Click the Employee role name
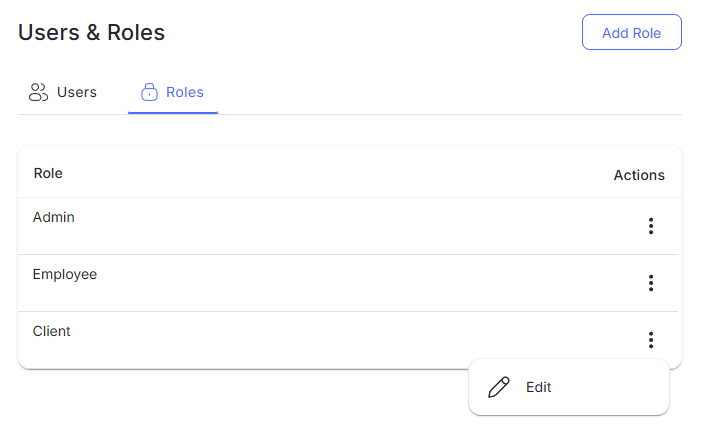This screenshot has height=430, width=705. coord(65,274)
